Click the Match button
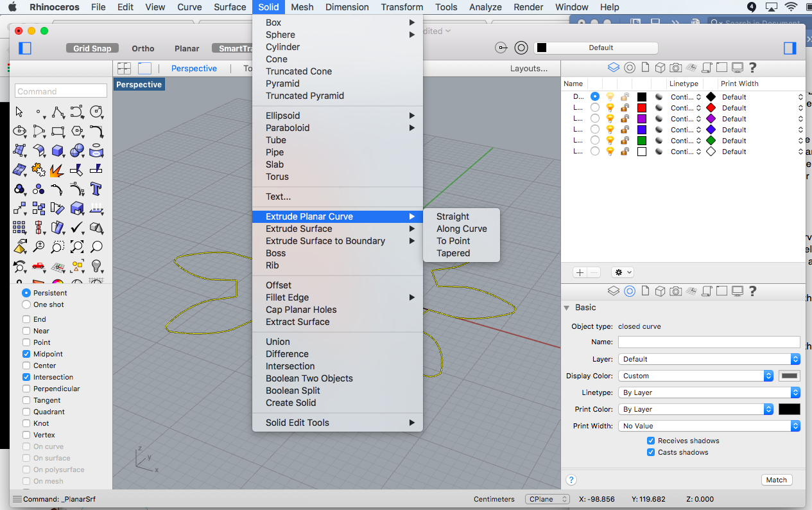Viewport: 812px width, 510px height. pos(777,480)
